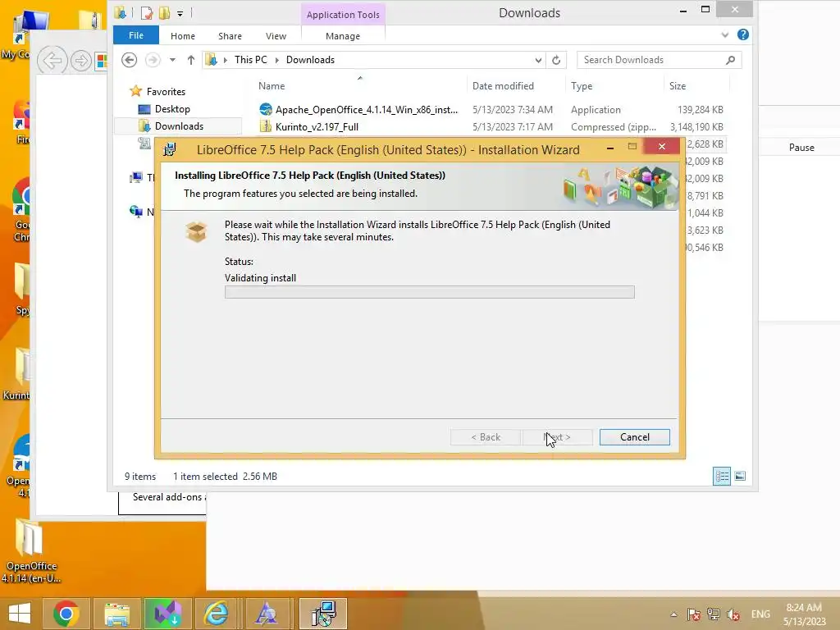The width and height of the screenshot is (840, 630).
Task: Switch to details view layout icon
Action: tap(722, 476)
